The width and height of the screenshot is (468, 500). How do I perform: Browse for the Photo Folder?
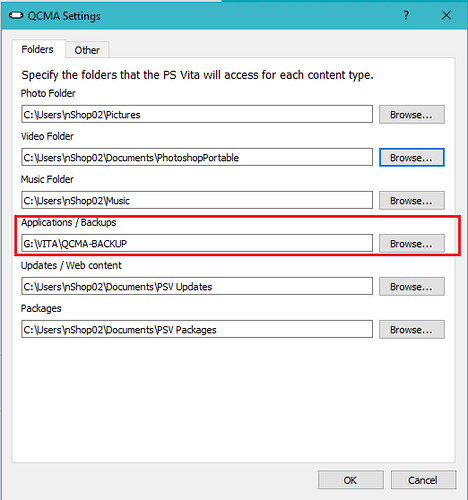click(x=412, y=115)
